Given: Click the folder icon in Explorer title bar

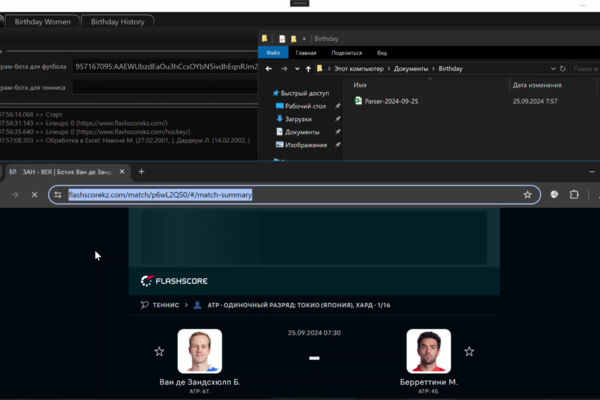Looking at the screenshot, I should pos(264,38).
